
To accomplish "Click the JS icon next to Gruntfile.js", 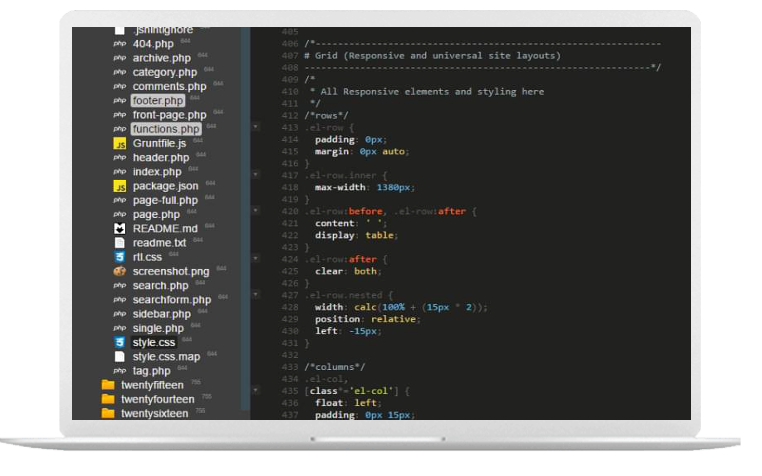I will [120, 143].
